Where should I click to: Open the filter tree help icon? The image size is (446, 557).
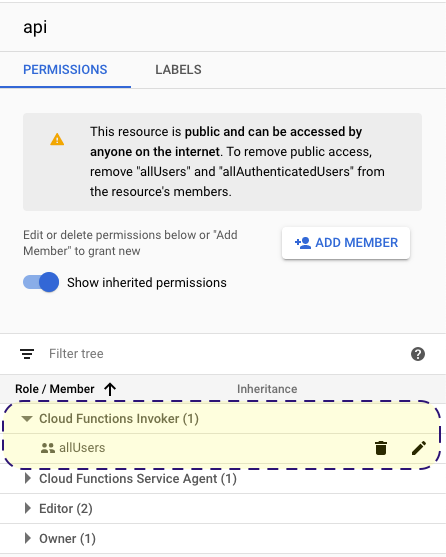(x=418, y=354)
